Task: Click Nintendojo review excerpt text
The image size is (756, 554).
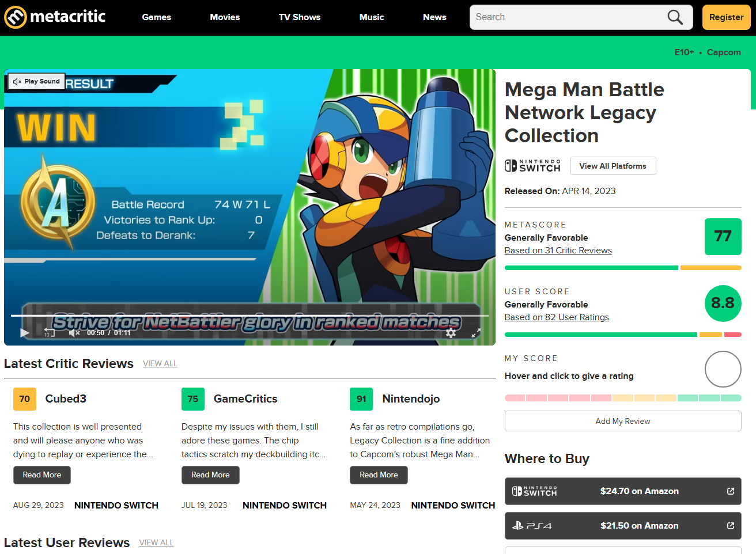Action: coord(420,441)
